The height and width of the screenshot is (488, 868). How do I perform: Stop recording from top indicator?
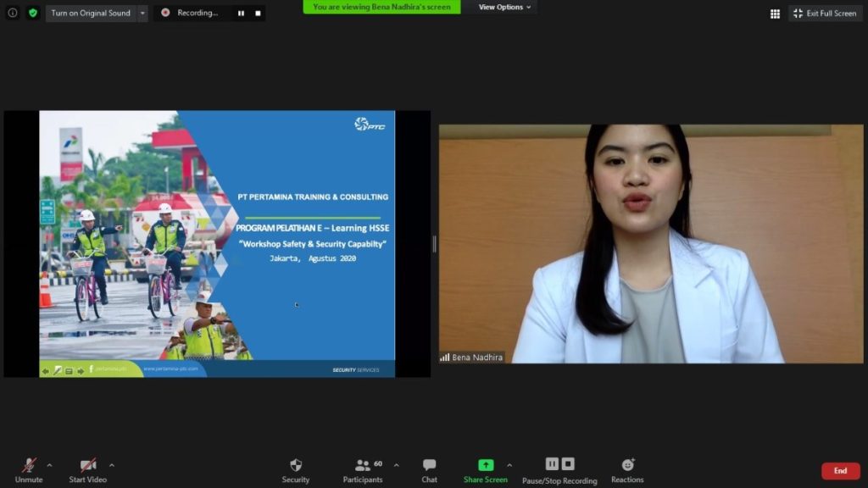(x=258, y=14)
